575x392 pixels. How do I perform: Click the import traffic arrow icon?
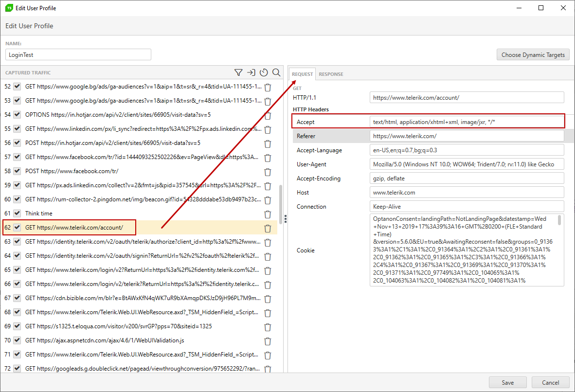click(251, 72)
